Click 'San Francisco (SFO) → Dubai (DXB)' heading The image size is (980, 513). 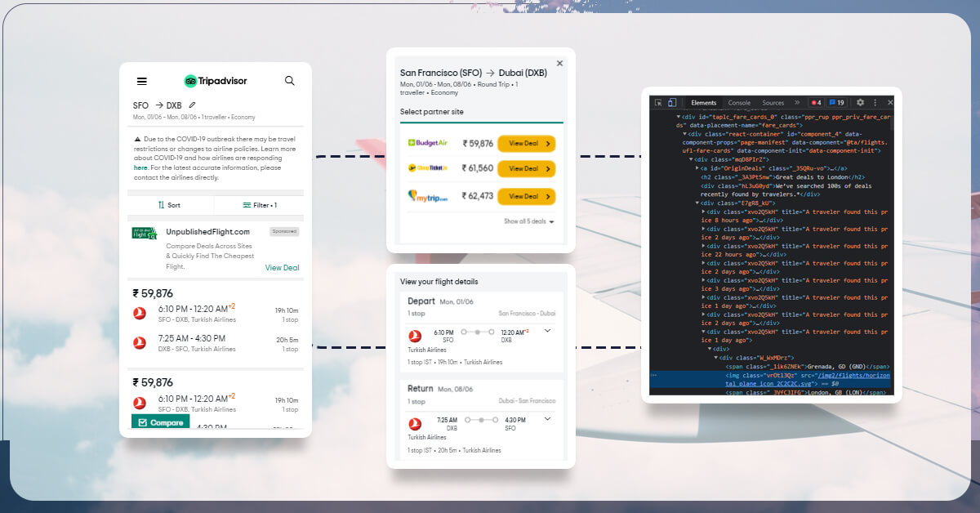[x=474, y=74]
